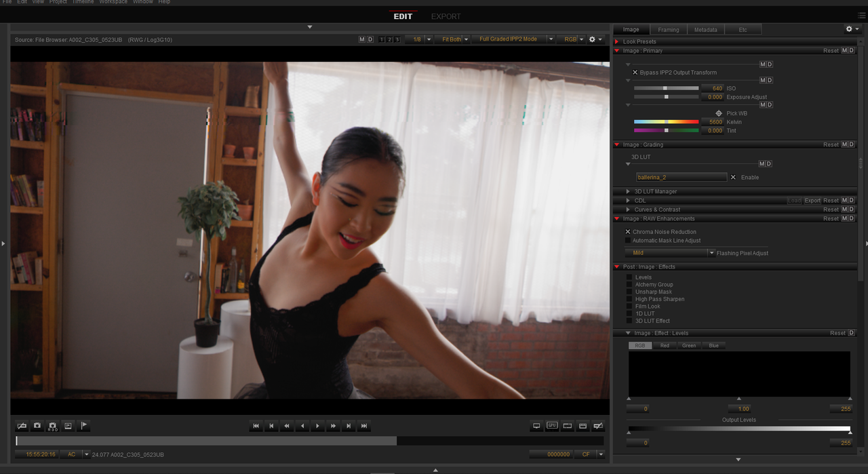Tick the Unsharp Mask effect checkbox

[630, 292]
